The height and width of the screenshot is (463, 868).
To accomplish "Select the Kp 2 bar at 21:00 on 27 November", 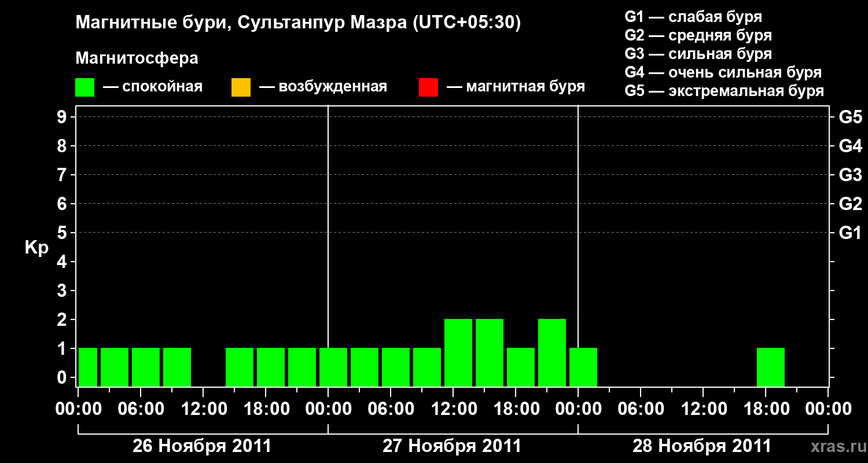I will point(552,352).
